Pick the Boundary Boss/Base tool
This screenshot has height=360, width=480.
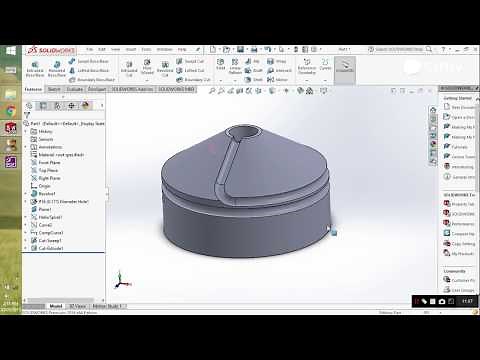click(x=92, y=80)
